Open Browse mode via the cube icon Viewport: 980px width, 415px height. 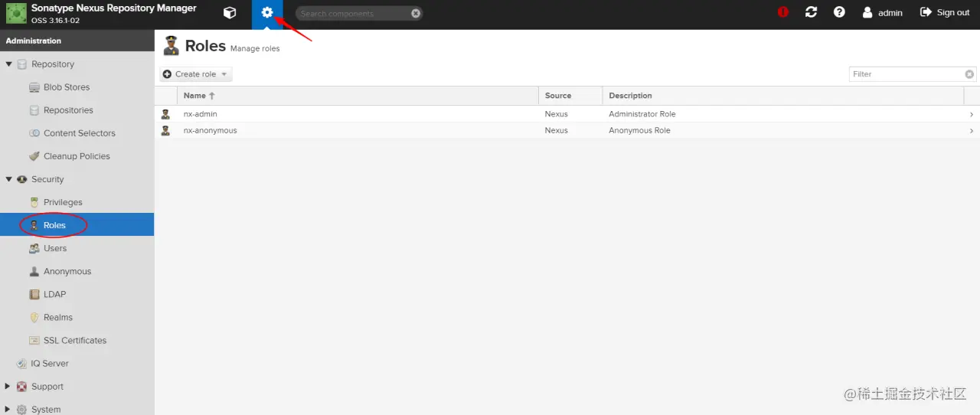click(x=229, y=13)
